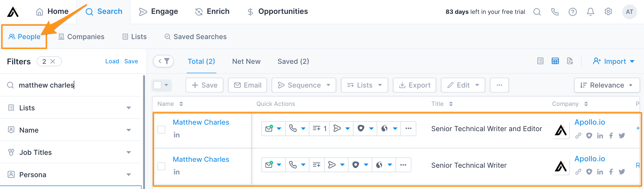Open the notifications bell
The image size is (644, 189).
click(590, 11)
